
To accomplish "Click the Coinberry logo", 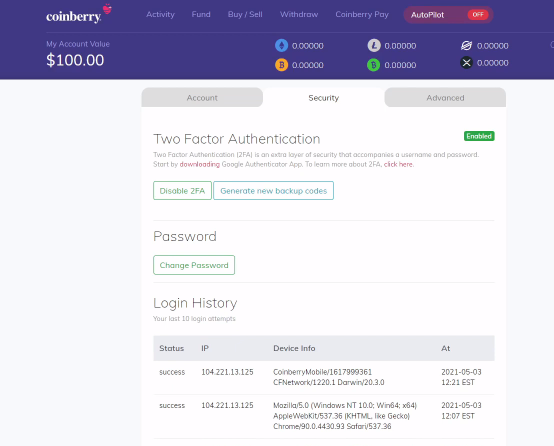I will 79,14.
